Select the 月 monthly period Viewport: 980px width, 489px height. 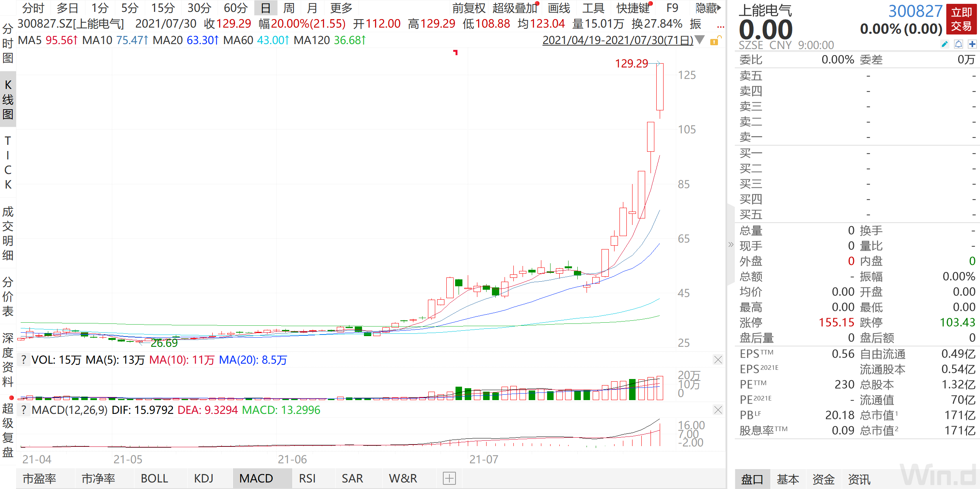[x=312, y=8]
